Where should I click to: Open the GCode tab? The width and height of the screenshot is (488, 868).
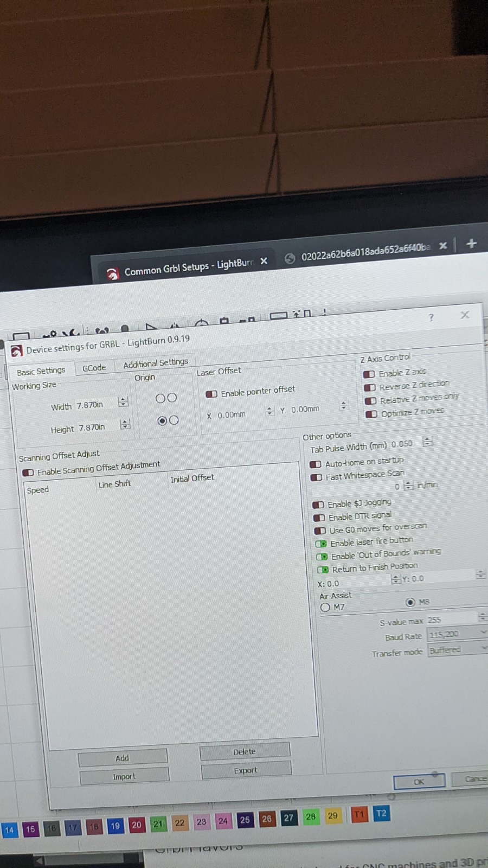94,367
